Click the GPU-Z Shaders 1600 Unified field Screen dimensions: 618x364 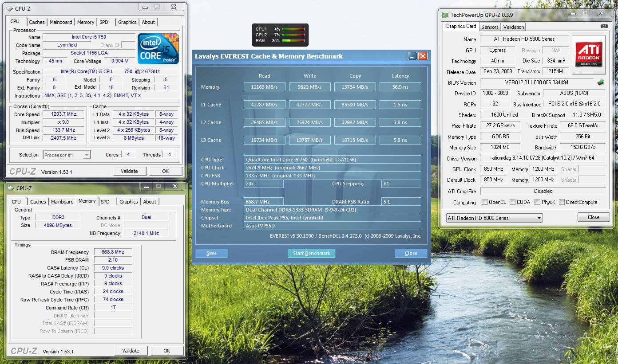click(x=504, y=115)
